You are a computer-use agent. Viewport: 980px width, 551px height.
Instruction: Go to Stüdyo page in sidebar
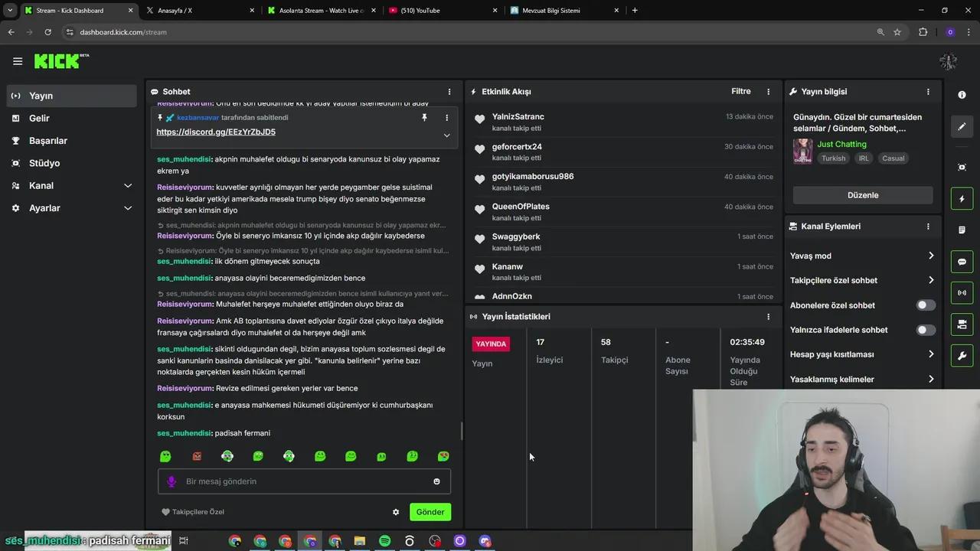(72, 163)
